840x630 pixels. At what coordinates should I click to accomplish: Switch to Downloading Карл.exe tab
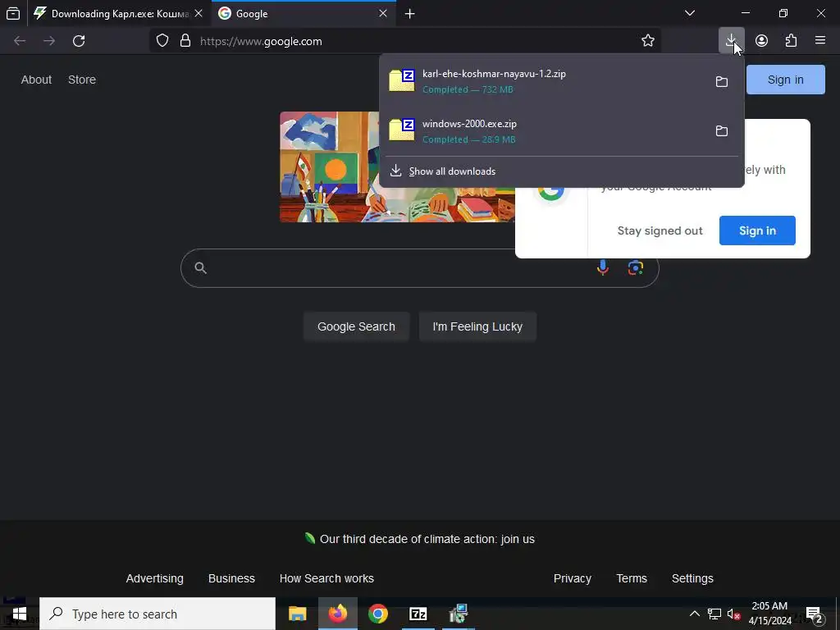tap(110, 13)
